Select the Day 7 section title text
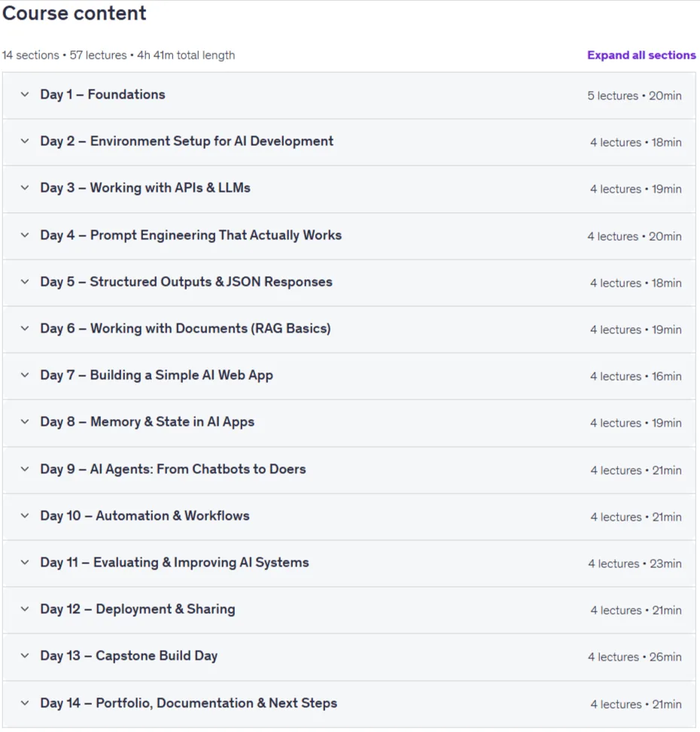 tap(157, 375)
